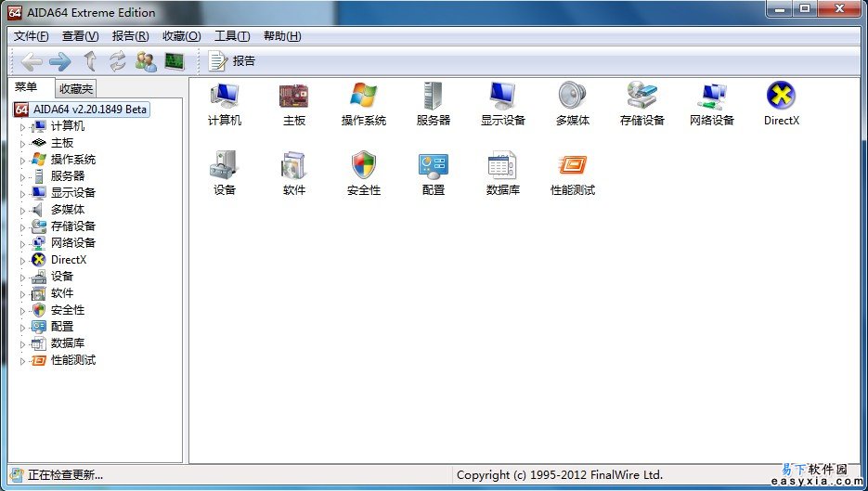Viewport: 868px width, 491px height.
Task: Expand the DirectX tree node
Action: (22, 261)
